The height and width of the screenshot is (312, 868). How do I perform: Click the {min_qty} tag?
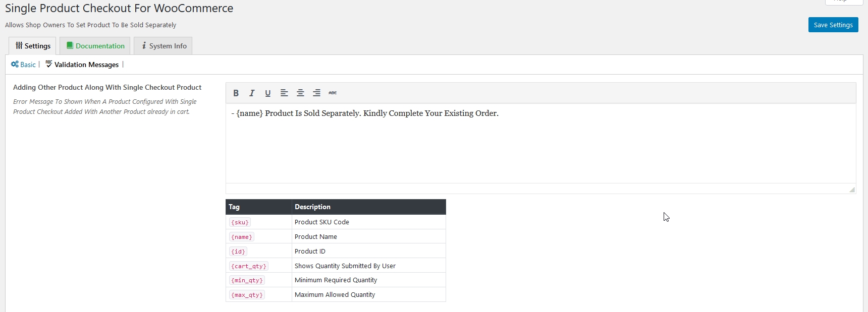point(247,280)
